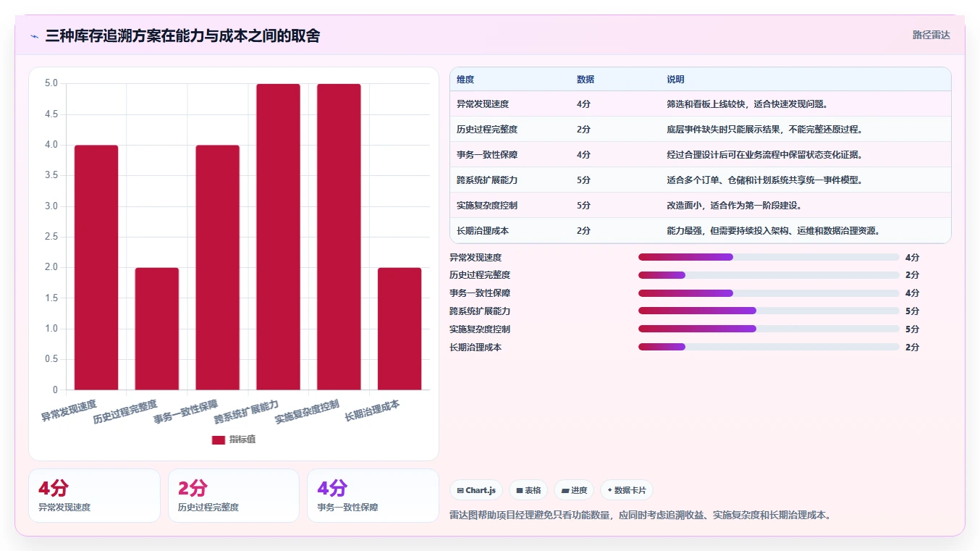Screen dimensions: 980x551
Task: Click the 实施复杂度控制 progress bar
Action: tap(769, 329)
